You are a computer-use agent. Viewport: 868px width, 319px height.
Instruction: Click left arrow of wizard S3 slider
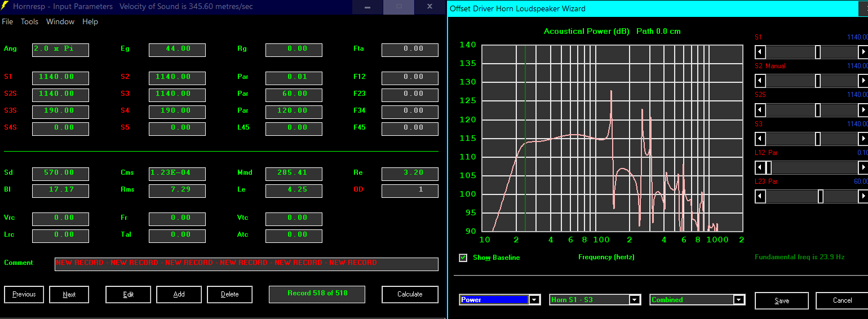760,139
